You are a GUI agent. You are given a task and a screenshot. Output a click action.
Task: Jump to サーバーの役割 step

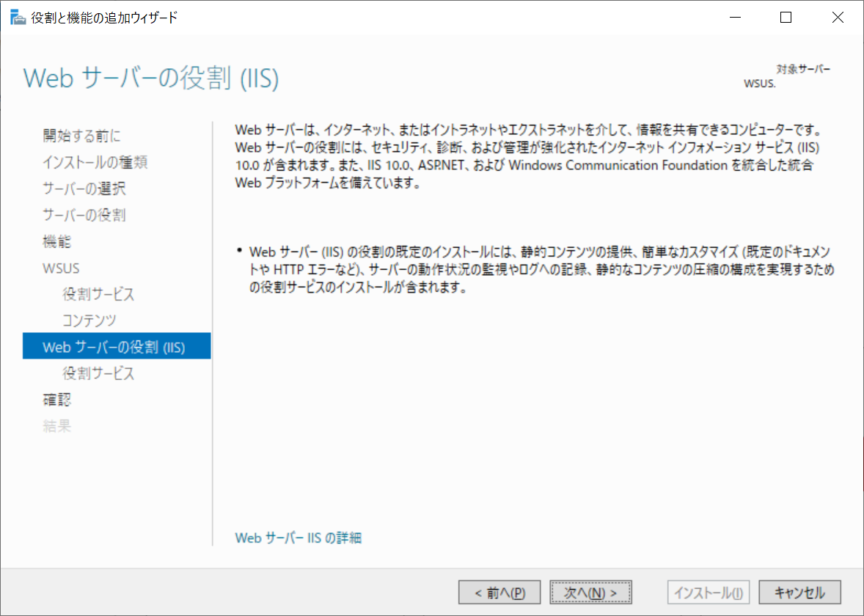84,215
